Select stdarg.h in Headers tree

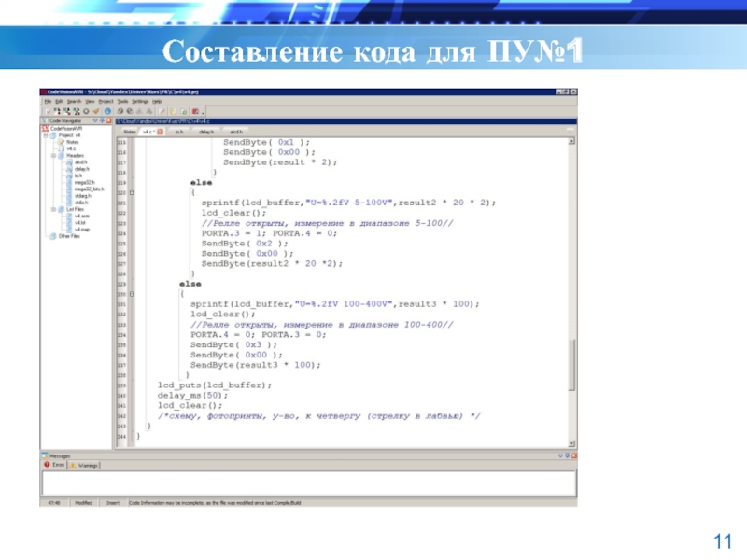tap(82, 196)
